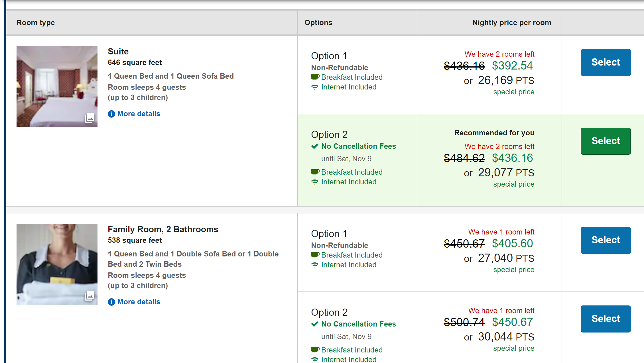The width and height of the screenshot is (644, 363).
Task: Click No Cancellation checkmark in Suite Option 2
Action: pos(314,146)
